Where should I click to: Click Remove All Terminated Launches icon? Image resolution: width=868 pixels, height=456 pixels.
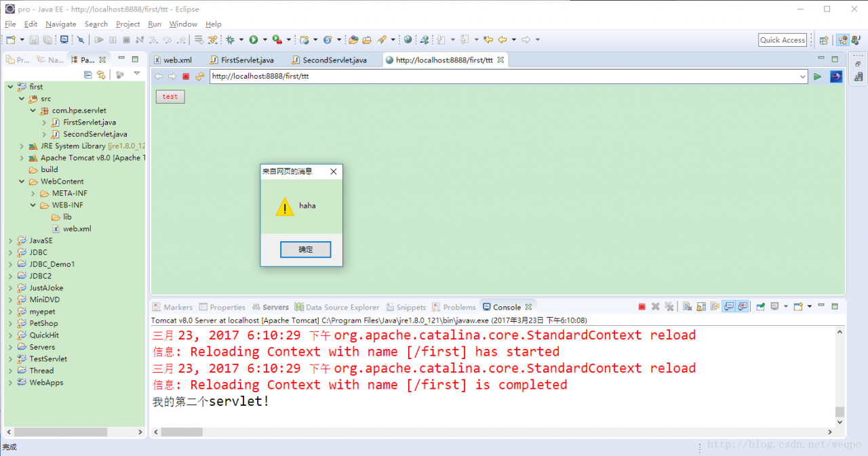coord(669,307)
